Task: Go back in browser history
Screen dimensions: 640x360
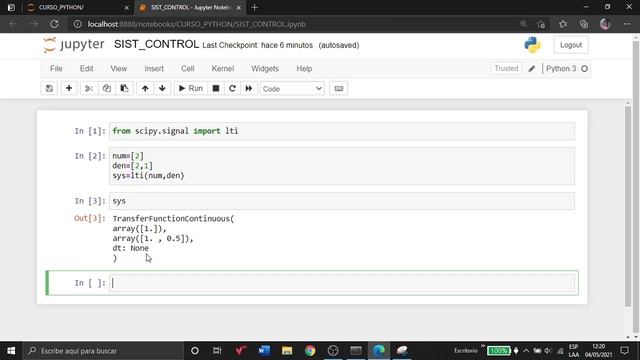Action: pyautogui.click(x=13, y=24)
